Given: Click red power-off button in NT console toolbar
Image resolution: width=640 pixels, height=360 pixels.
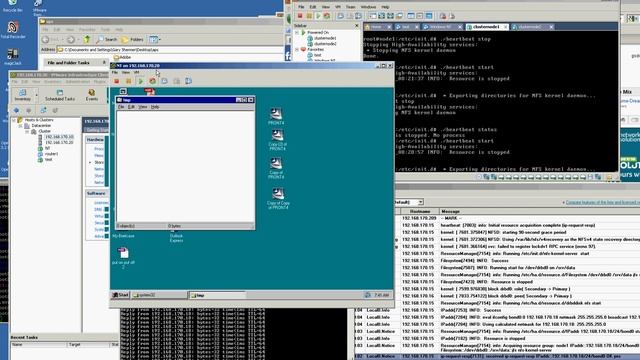Looking at the screenshot, I should (x=117, y=81).
